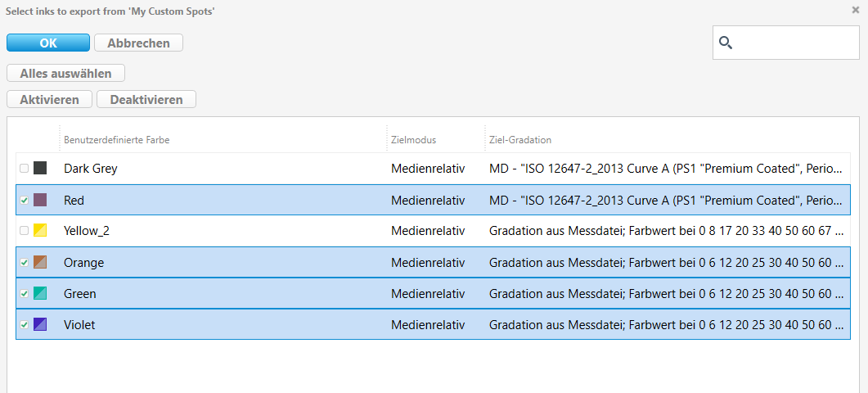Image resolution: width=868 pixels, height=393 pixels.
Task: Confirm with the OK button
Action: coord(48,43)
